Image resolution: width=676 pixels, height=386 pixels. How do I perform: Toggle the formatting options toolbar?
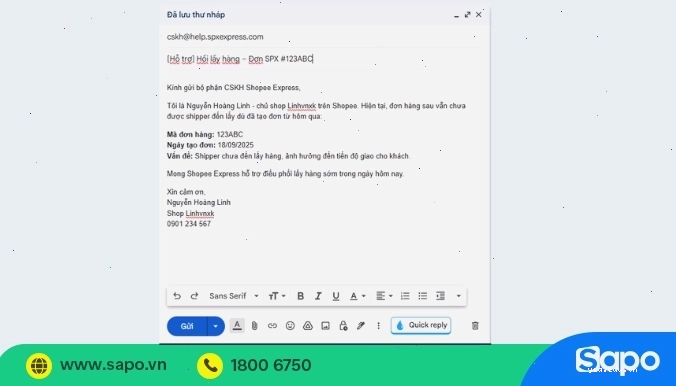click(237, 326)
